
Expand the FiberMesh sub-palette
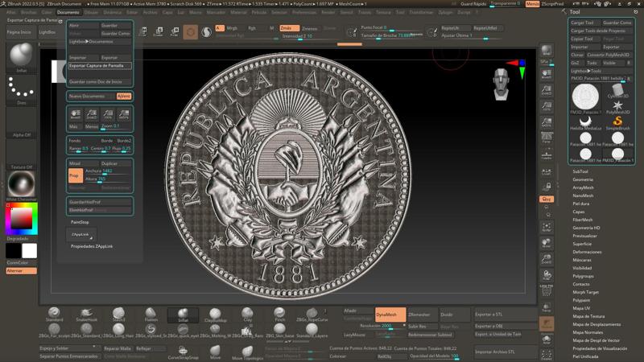(x=582, y=220)
